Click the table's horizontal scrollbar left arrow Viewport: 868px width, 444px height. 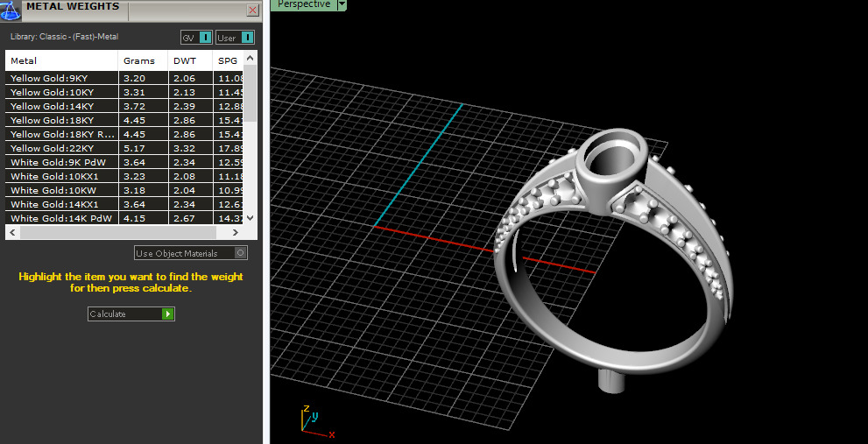pos(12,232)
